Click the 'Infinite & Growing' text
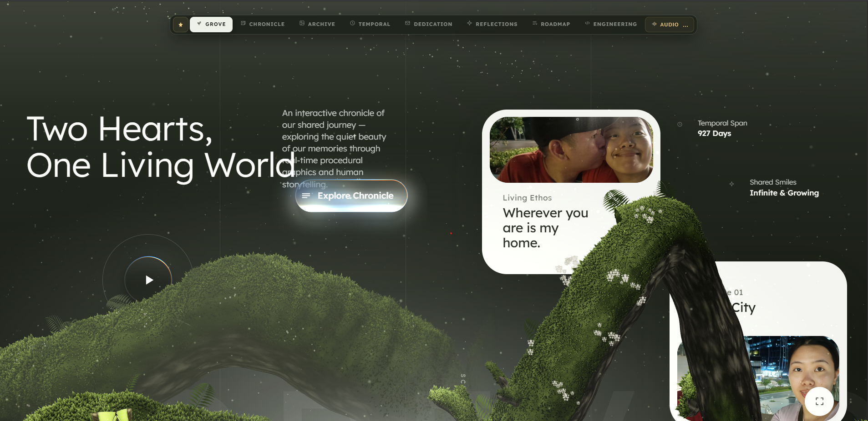The image size is (868, 421). (784, 193)
